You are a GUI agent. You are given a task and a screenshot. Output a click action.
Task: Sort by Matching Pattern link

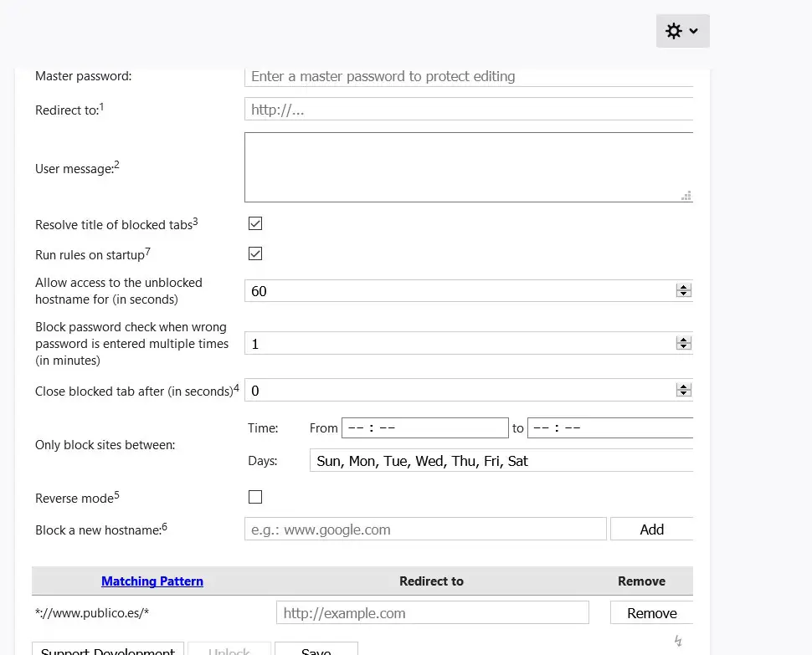coord(152,581)
